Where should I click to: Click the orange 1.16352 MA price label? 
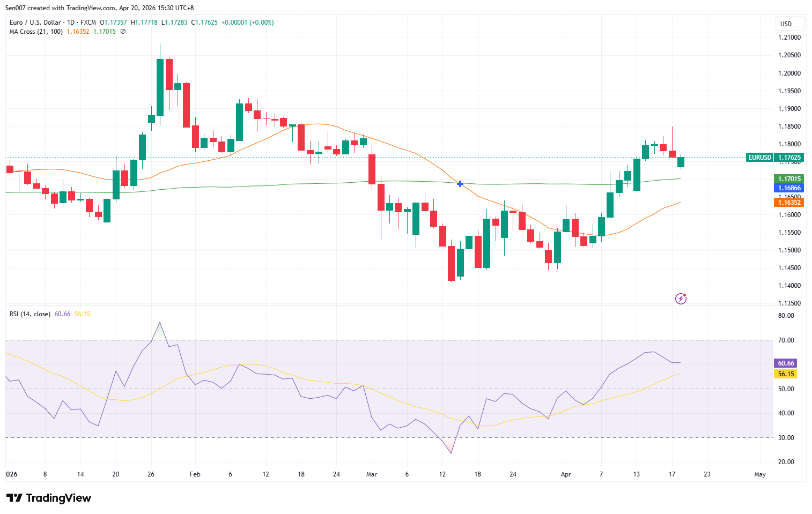point(788,202)
